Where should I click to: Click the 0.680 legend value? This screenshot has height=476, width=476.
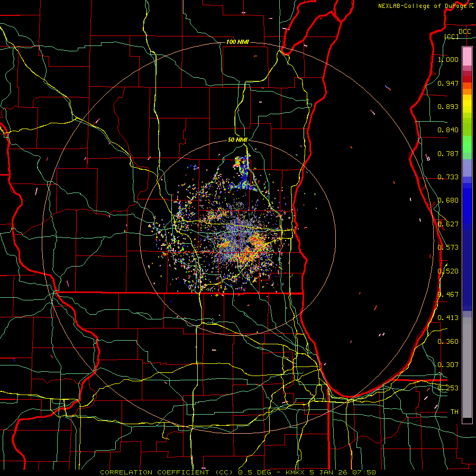point(448,200)
